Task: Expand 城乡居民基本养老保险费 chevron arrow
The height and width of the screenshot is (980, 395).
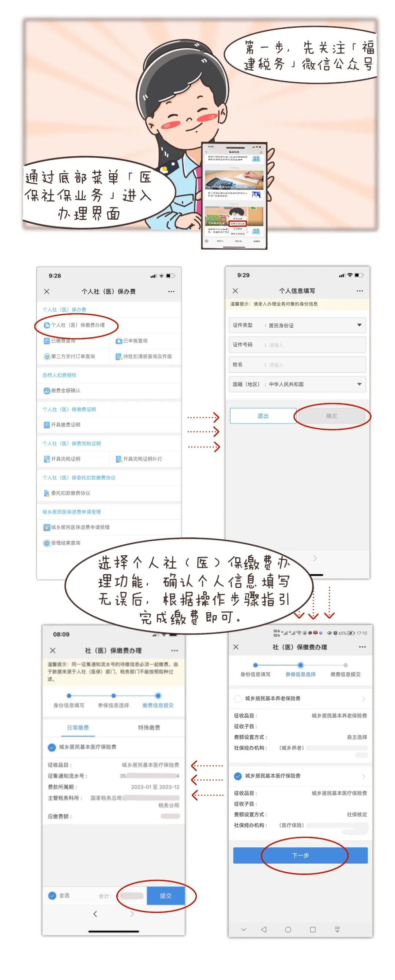Action: (364, 699)
